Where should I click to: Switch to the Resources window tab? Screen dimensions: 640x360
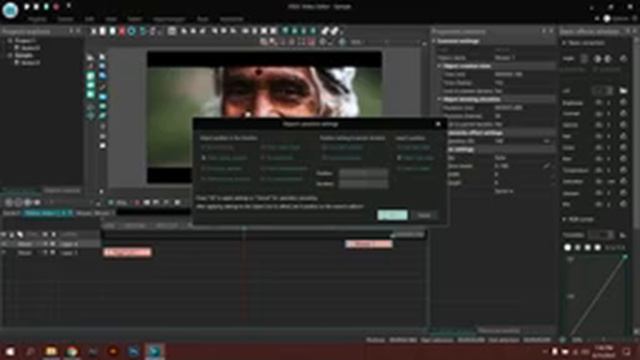499,331
